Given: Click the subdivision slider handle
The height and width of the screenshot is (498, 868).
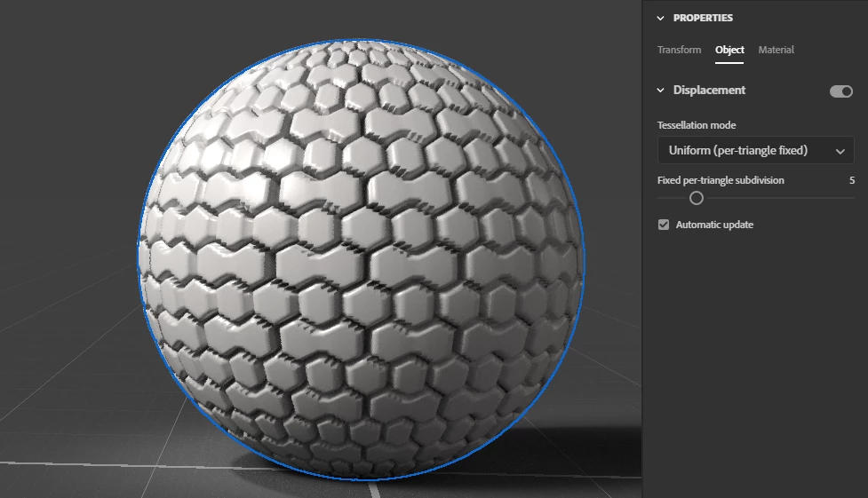Looking at the screenshot, I should click(x=697, y=198).
